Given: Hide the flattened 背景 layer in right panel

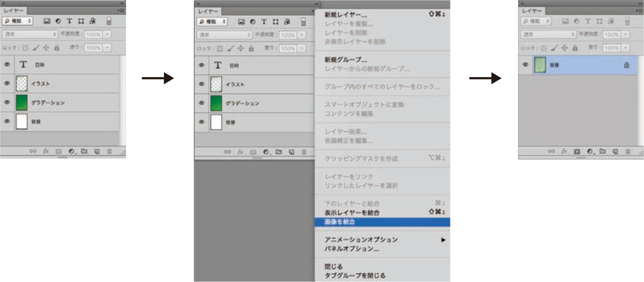Looking at the screenshot, I should click(x=525, y=65).
